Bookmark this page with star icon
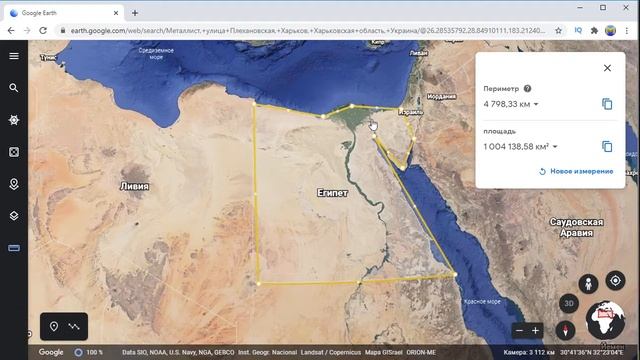 click(x=558, y=31)
